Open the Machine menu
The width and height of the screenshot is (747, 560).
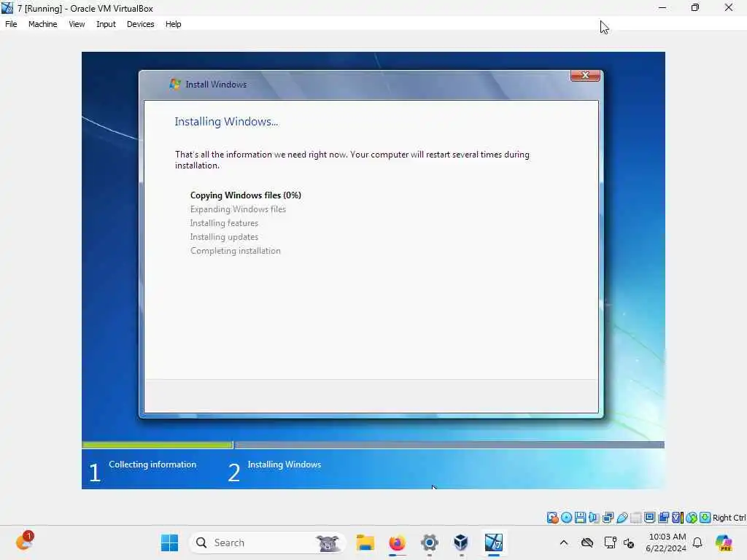click(x=42, y=24)
